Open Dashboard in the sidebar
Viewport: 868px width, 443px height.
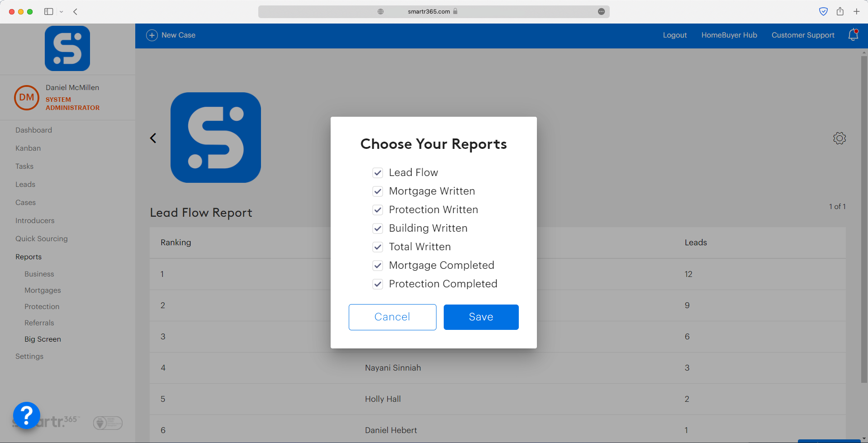point(33,130)
